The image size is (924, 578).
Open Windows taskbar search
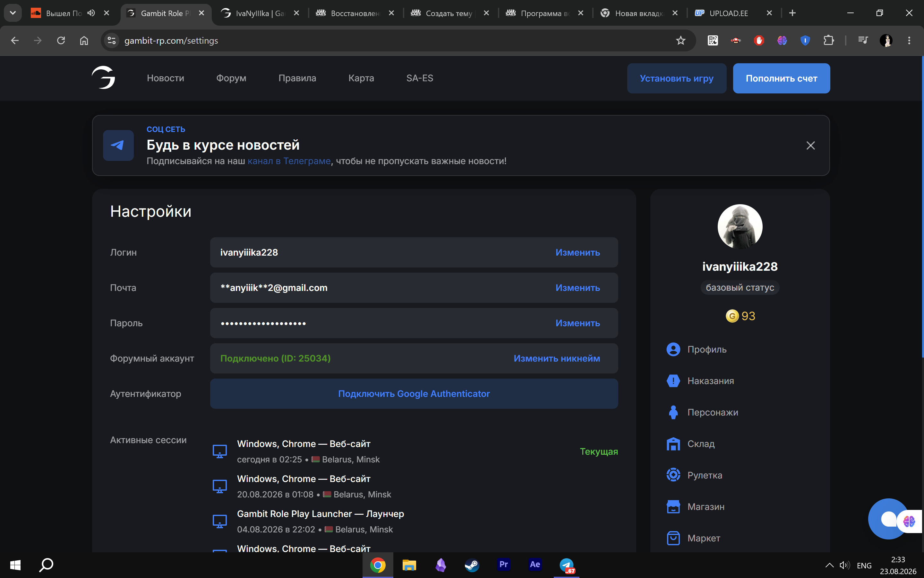(46, 565)
